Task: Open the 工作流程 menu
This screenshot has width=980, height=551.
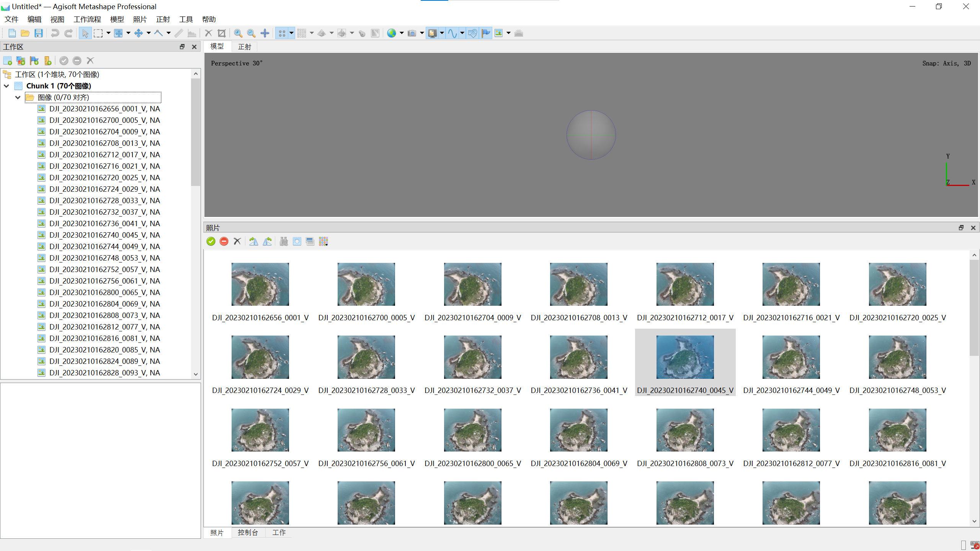Action: tap(87, 19)
